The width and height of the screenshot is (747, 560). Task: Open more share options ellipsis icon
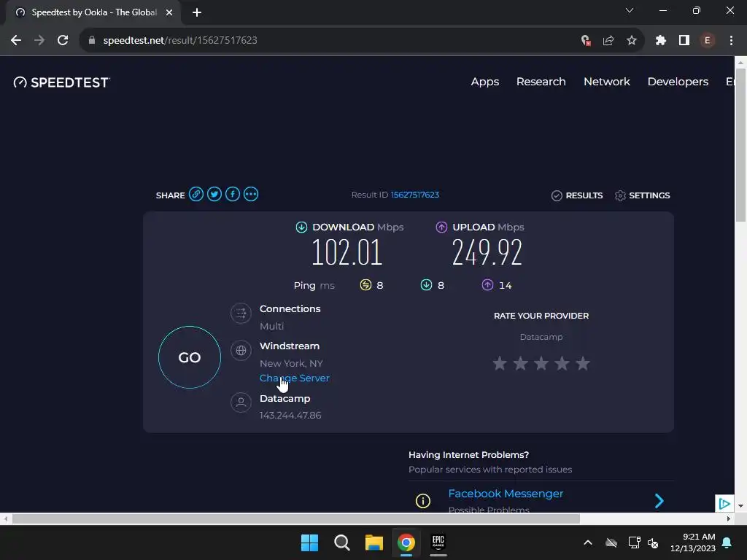click(x=251, y=194)
